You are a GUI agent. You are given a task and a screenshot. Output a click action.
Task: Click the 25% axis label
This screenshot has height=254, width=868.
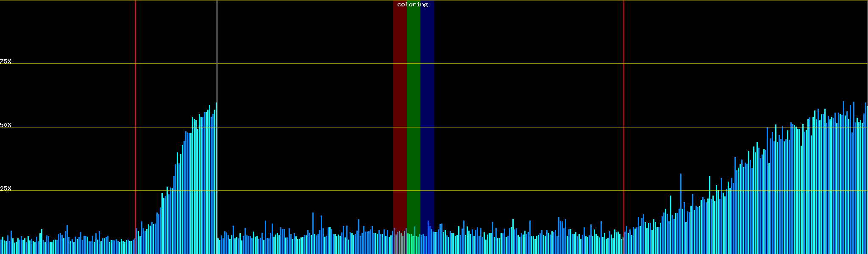click(x=6, y=188)
